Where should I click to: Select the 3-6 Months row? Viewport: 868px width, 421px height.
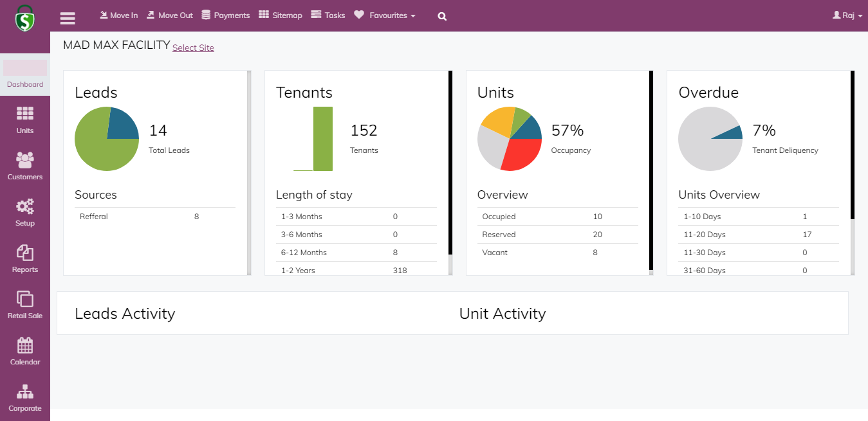point(356,235)
